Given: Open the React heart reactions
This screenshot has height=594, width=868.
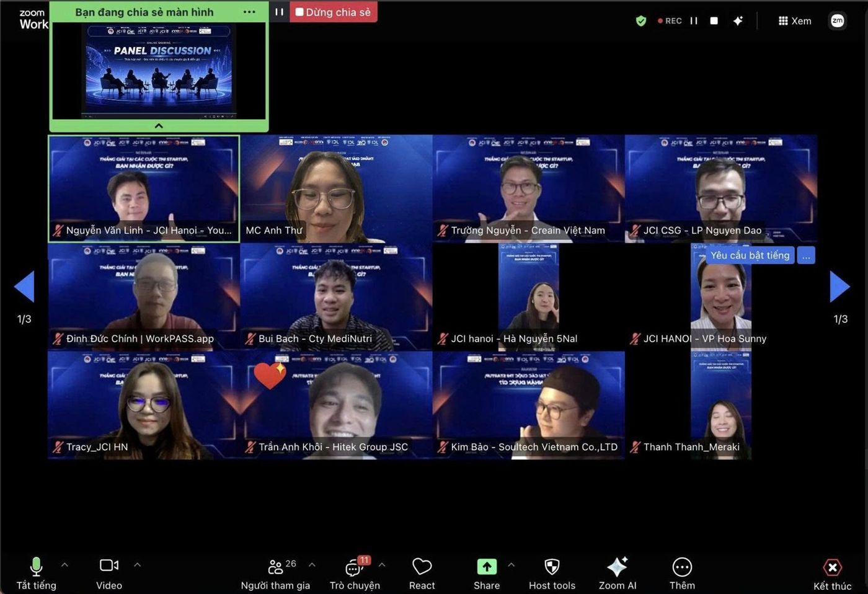Looking at the screenshot, I should (x=422, y=573).
